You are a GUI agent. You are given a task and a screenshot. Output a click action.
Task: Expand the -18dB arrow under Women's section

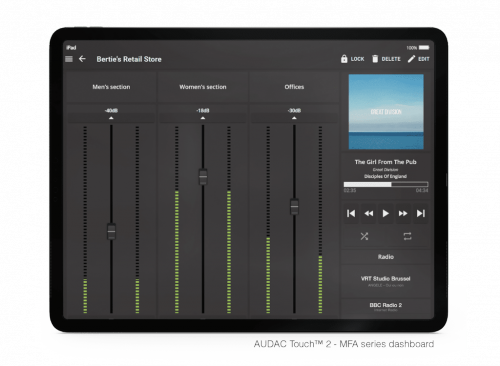click(203, 118)
